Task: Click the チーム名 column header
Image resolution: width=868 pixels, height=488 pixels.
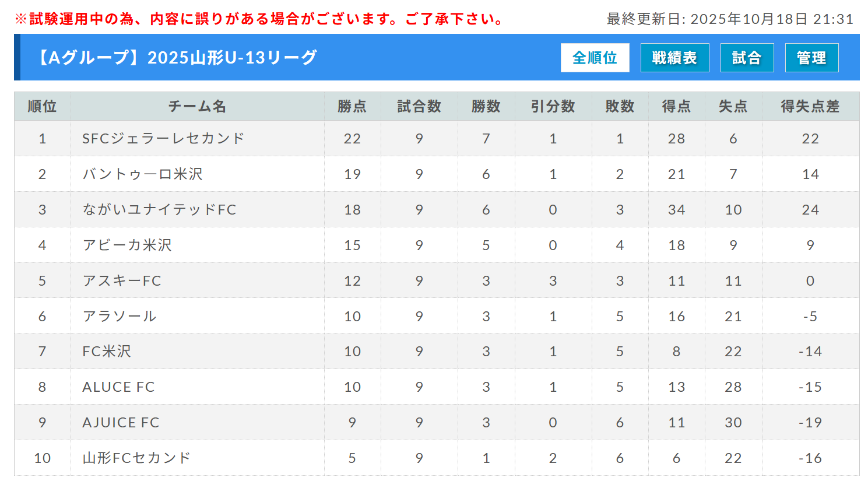Action: 197,106
